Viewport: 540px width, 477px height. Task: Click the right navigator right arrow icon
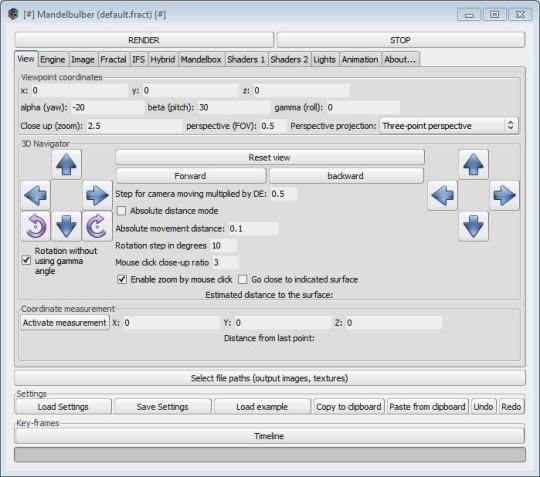[504, 195]
